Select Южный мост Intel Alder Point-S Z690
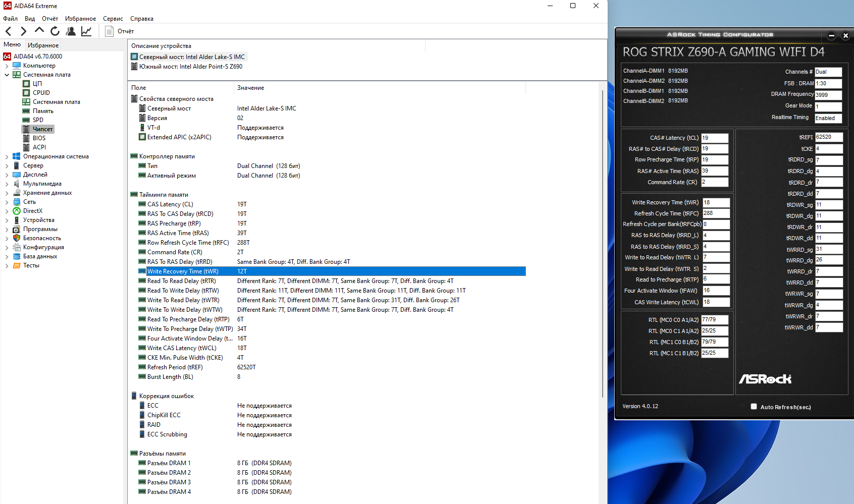The image size is (854, 504). pos(190,67)
